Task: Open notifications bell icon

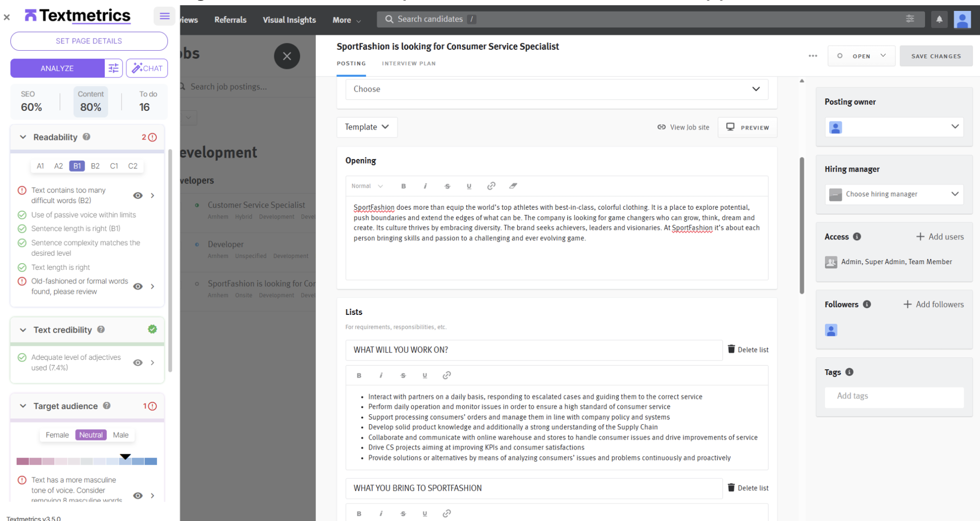Action: coord(939,19)
